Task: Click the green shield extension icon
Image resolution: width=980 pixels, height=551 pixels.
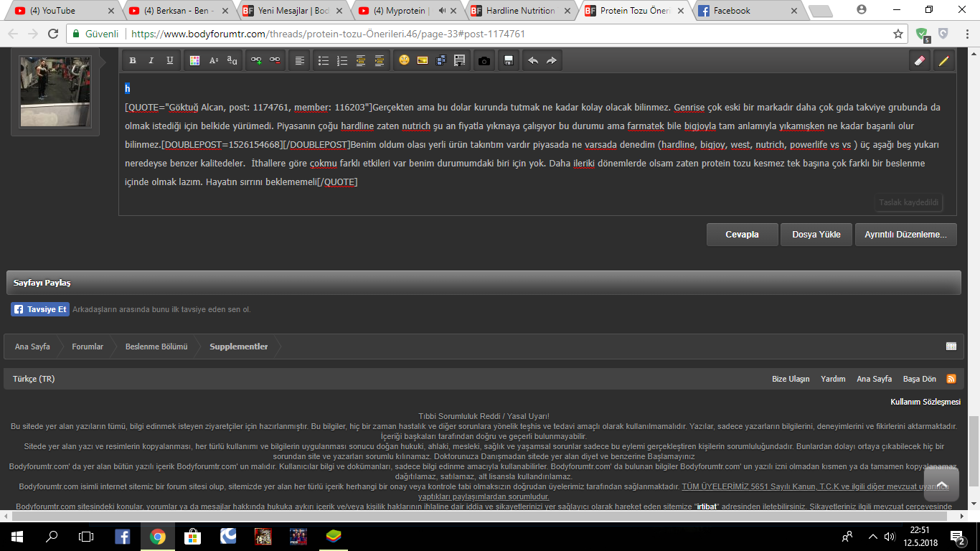Action: pos(923,34)
